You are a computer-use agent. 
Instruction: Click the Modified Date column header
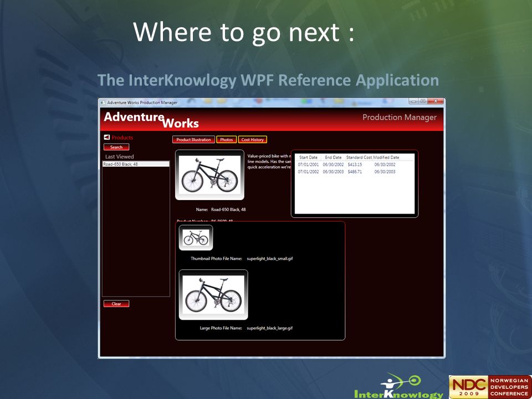(386, 157)
